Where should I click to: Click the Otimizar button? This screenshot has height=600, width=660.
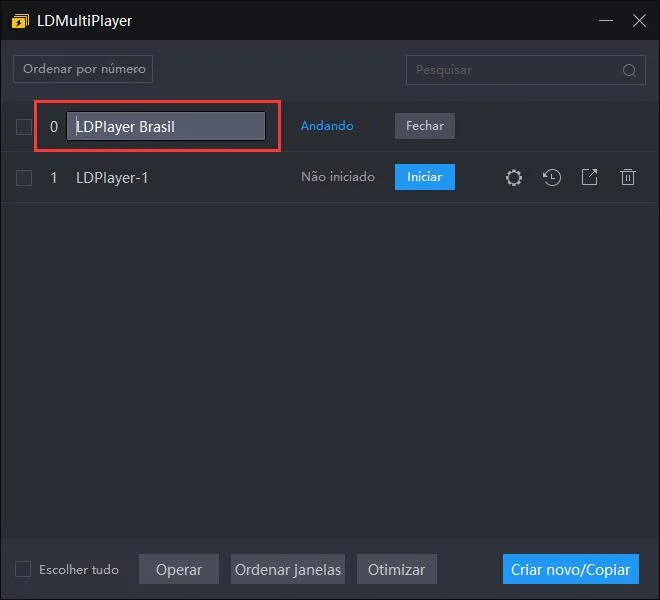click(397, 569)
